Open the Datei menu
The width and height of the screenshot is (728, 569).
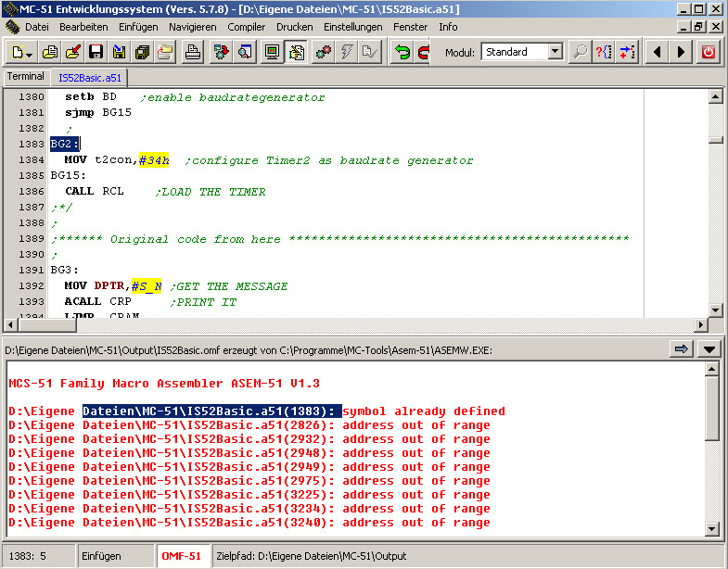pos(37,27)
